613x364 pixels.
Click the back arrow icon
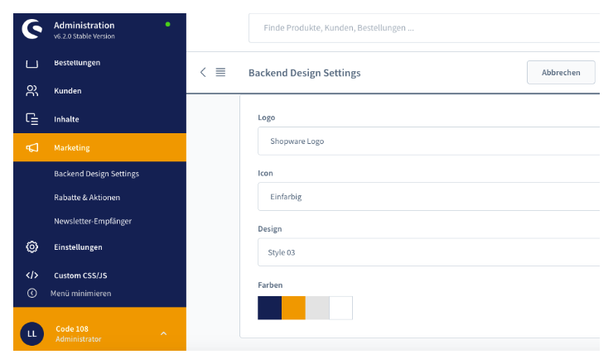203,72
